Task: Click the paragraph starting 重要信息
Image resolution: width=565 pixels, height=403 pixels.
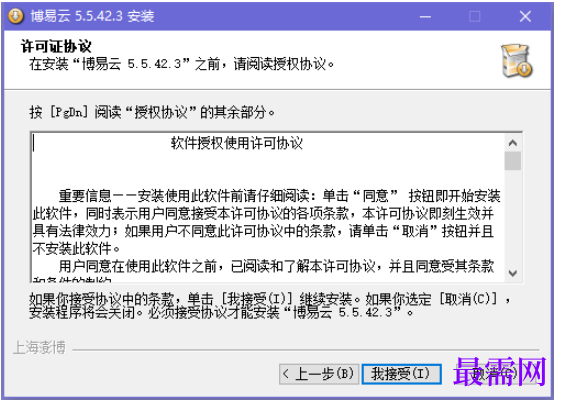Action: tap(266, 222)
